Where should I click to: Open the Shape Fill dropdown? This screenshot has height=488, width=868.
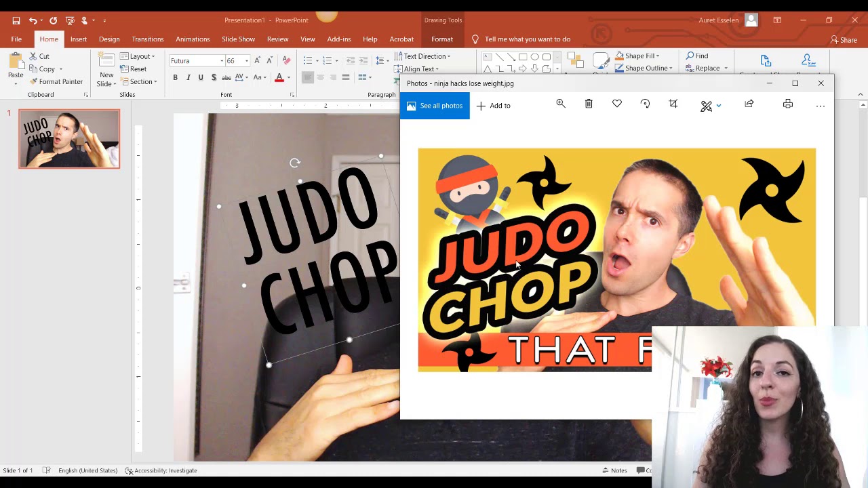tap(637, 56)
